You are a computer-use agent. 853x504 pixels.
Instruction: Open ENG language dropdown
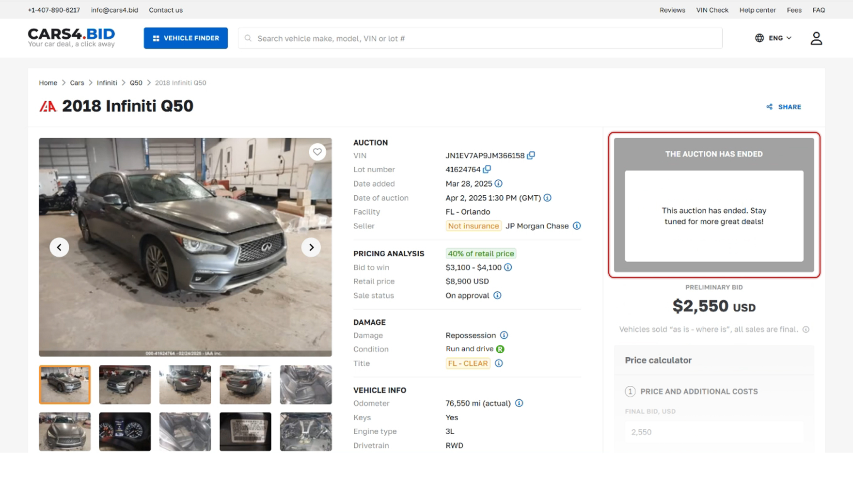point(774,38)
